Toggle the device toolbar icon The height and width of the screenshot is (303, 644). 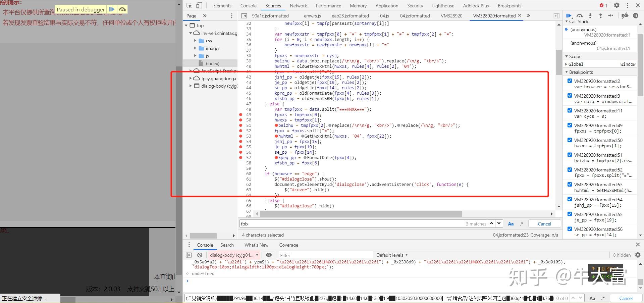point(199,6)
